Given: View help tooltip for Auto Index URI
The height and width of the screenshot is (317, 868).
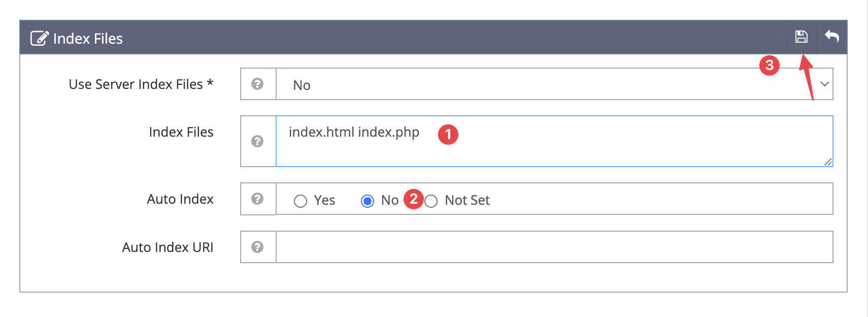Looking at the screenshot, I should [257, 247].
